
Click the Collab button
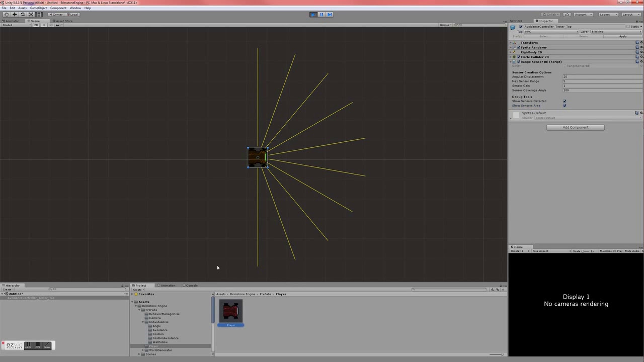pos(551,15)
